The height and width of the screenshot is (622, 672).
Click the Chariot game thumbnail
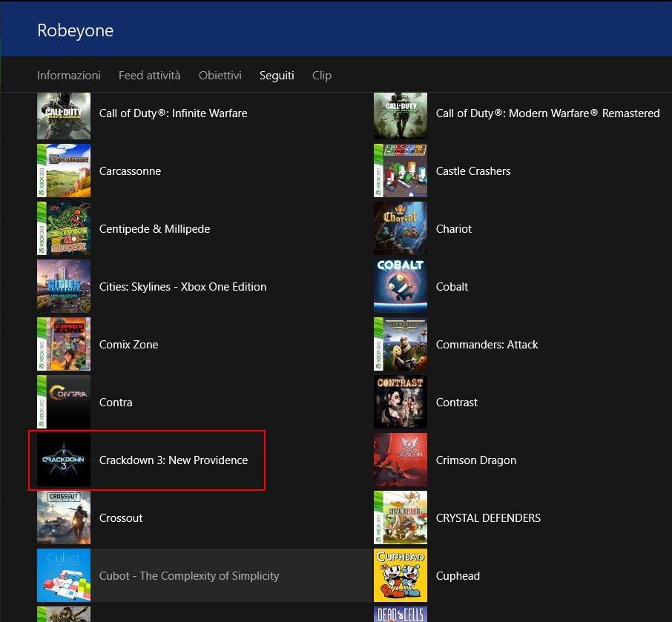point(401,229)
